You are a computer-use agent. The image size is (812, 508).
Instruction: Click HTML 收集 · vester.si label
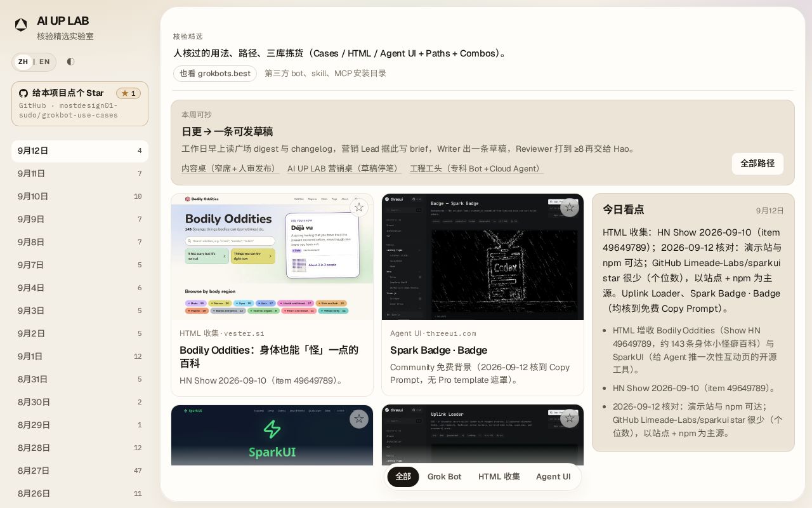222,333
